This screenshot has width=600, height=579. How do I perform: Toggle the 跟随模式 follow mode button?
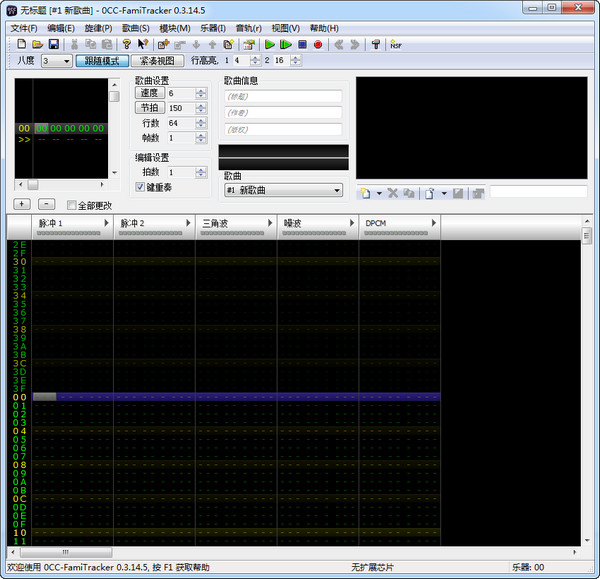coord(103,61)
